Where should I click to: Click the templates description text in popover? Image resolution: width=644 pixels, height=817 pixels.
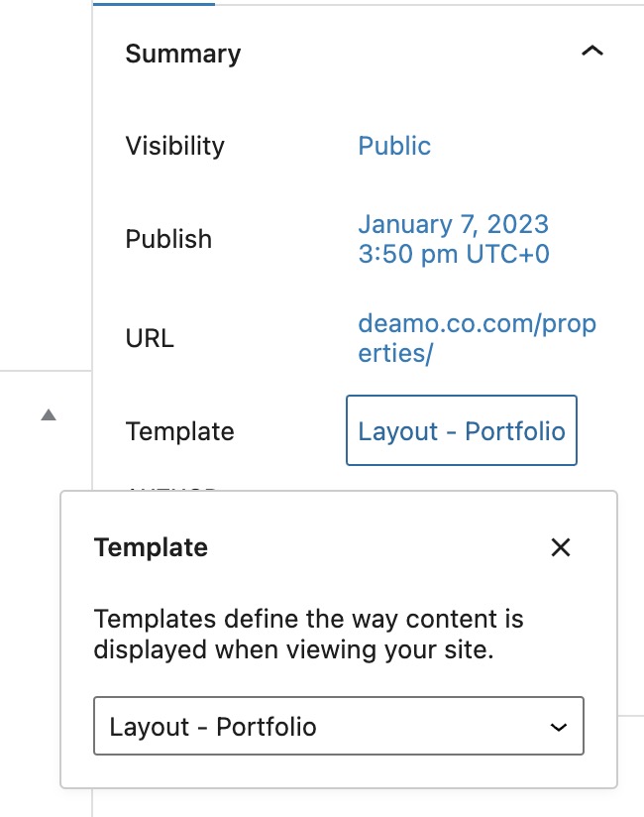308,635
